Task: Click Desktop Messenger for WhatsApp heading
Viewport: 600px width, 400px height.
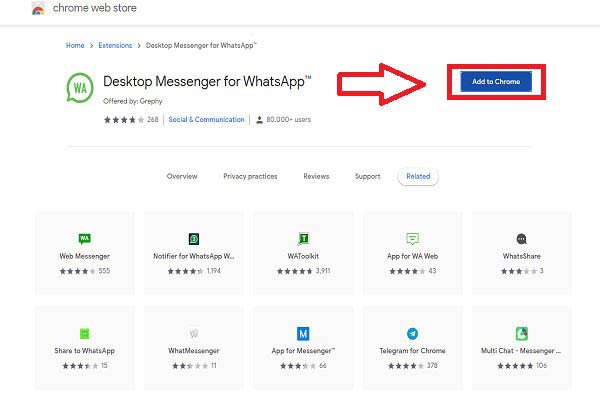Action: [207, 82]
